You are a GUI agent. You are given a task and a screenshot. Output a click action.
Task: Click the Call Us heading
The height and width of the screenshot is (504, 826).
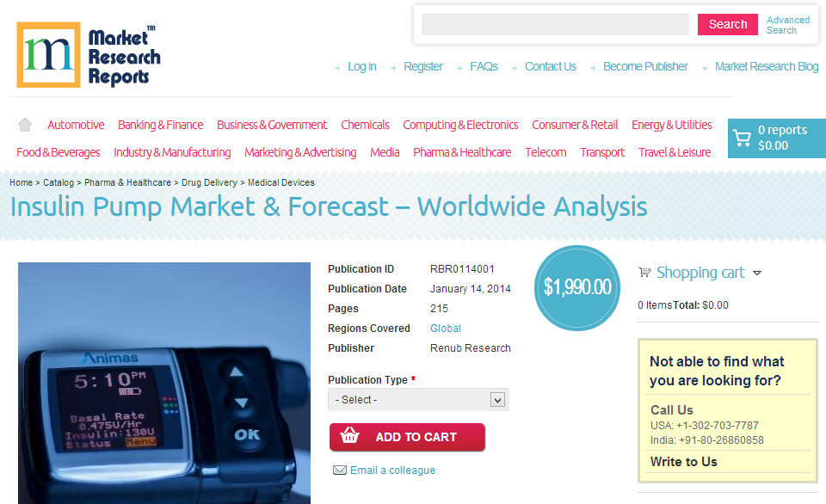coord(672,410)
